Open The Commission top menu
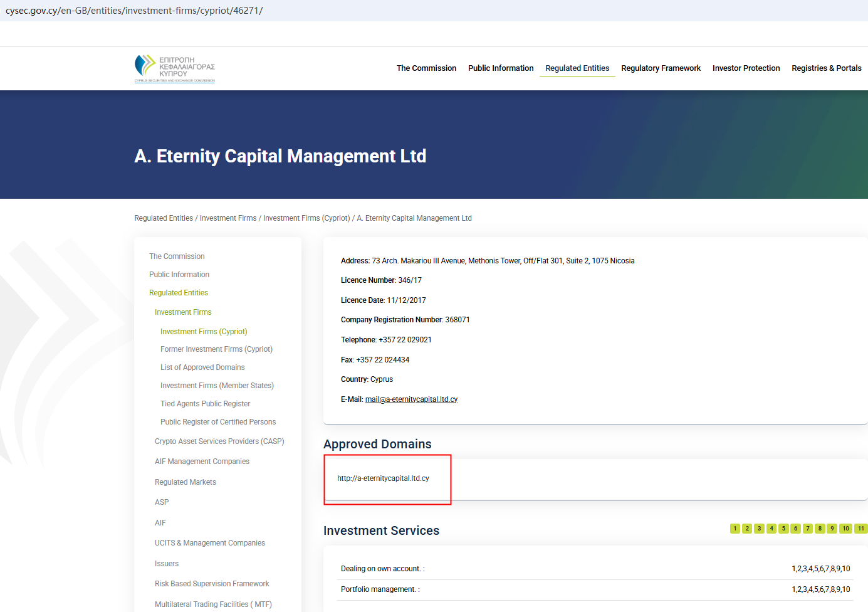 (x=426, y=68)
